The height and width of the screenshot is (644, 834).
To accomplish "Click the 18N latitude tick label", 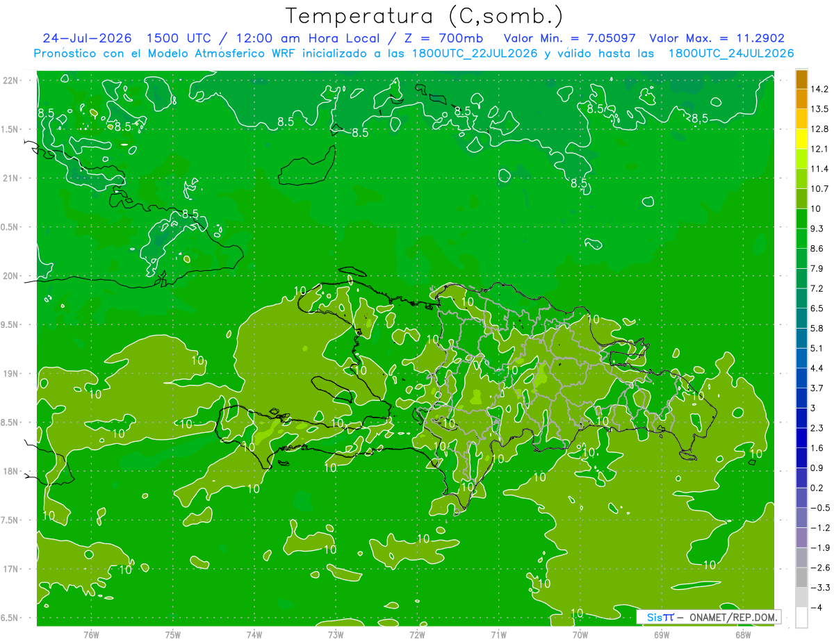I will click(x=11, y=472).
